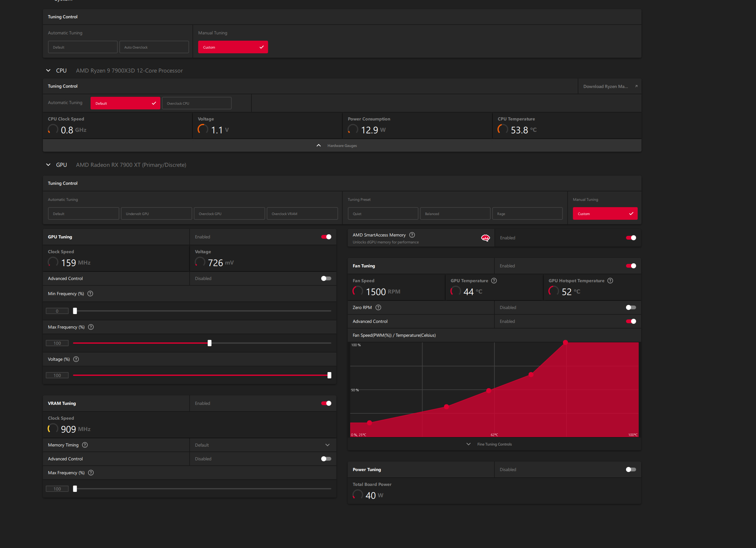
Task: Select CPU Default automatic tuning
Action: coord(125,103)
